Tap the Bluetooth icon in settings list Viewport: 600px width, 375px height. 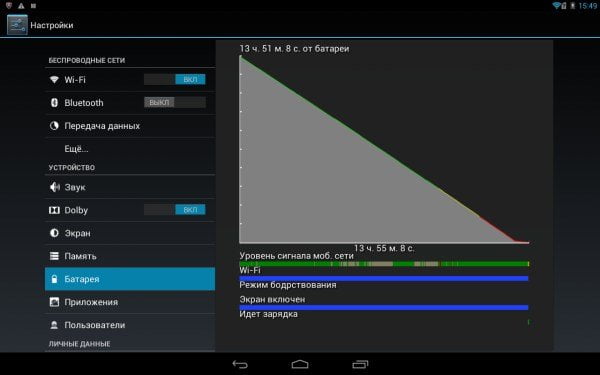(x=54, y=103)
